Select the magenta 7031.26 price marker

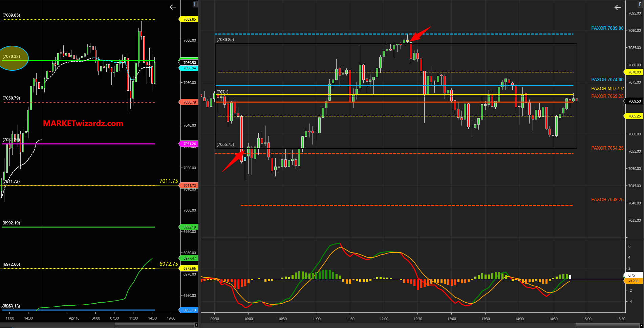189,144
